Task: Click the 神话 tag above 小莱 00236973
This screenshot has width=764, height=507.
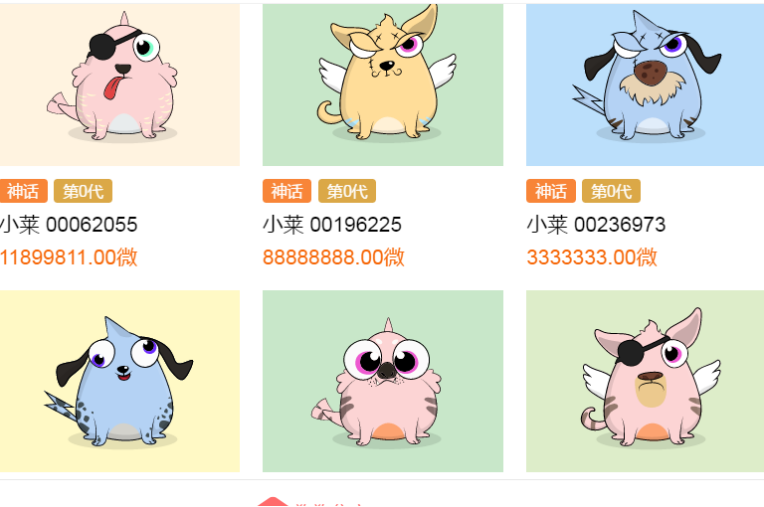Action: 551,191
